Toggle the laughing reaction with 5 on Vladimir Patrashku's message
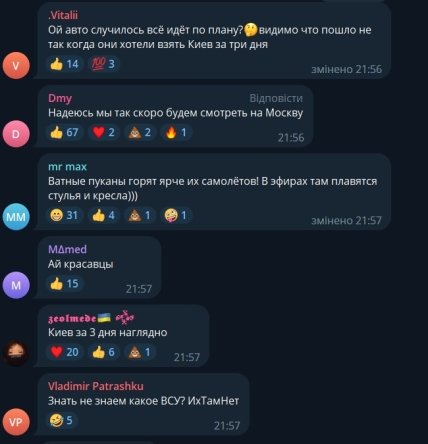Image resolution: width=428 pixels, height=444 pixels. (x=61, y=420)
